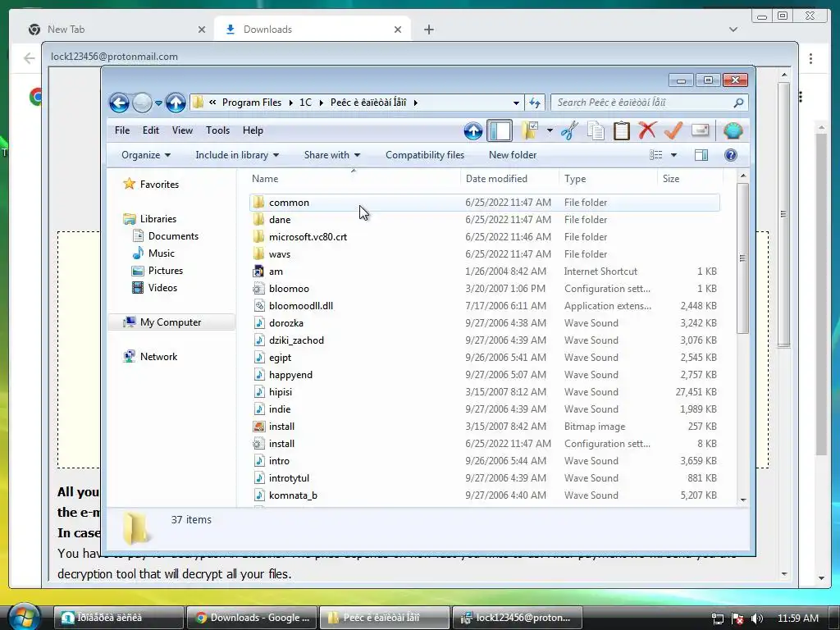Viewport: 840px width, 630px height.
Task: Expand the Share with dropdown
Action: point(332,155)
